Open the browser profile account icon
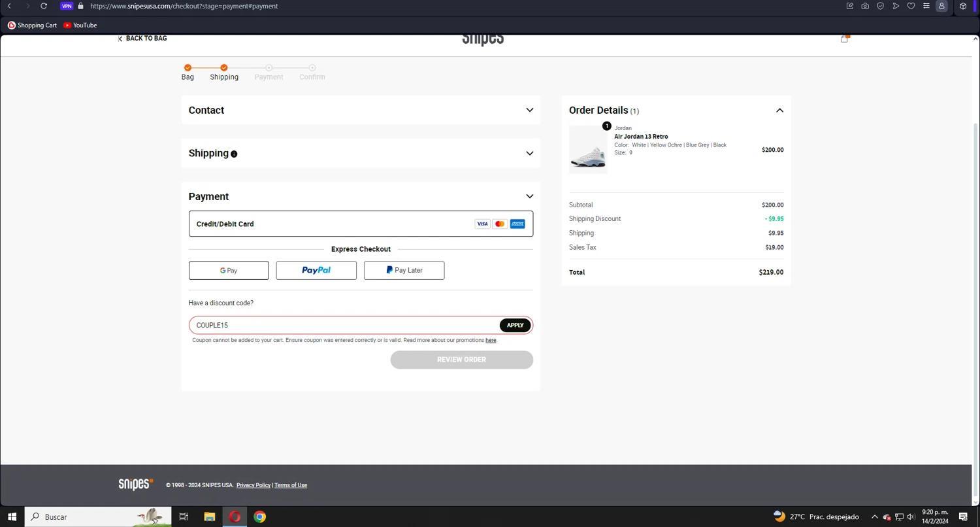This screenshot has width=980, height=527. 941,6
